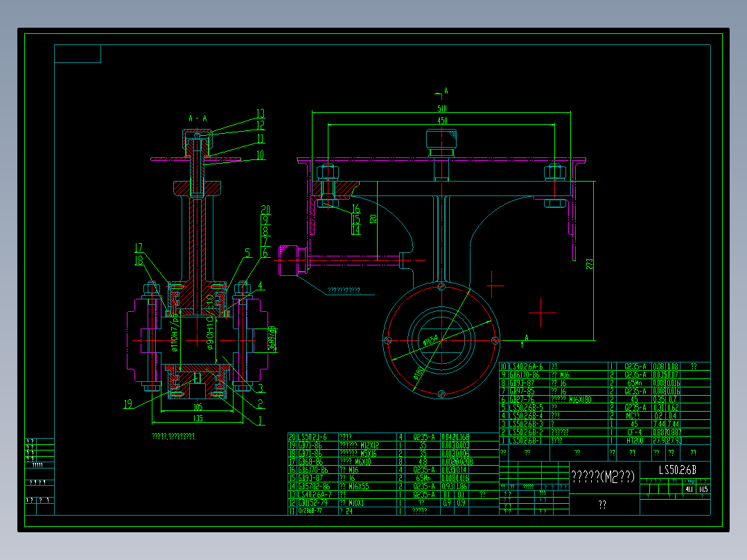Select 'M16X55' bolt spec in row 14
The image size is (747, 560).
[359, 487]
